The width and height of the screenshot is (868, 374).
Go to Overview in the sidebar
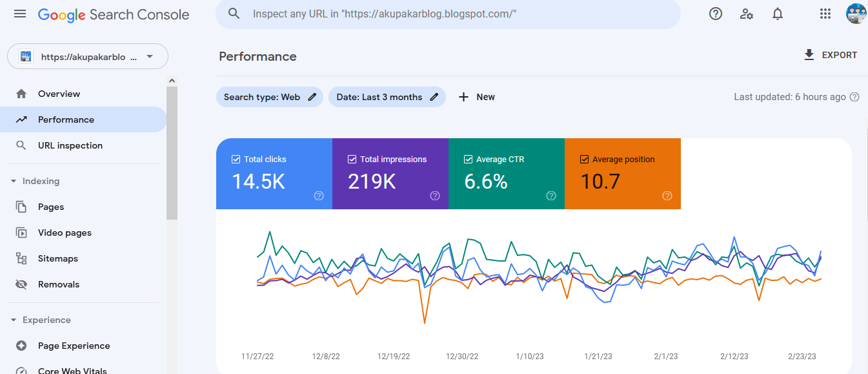pyautogui.click(x=59, y=94)
